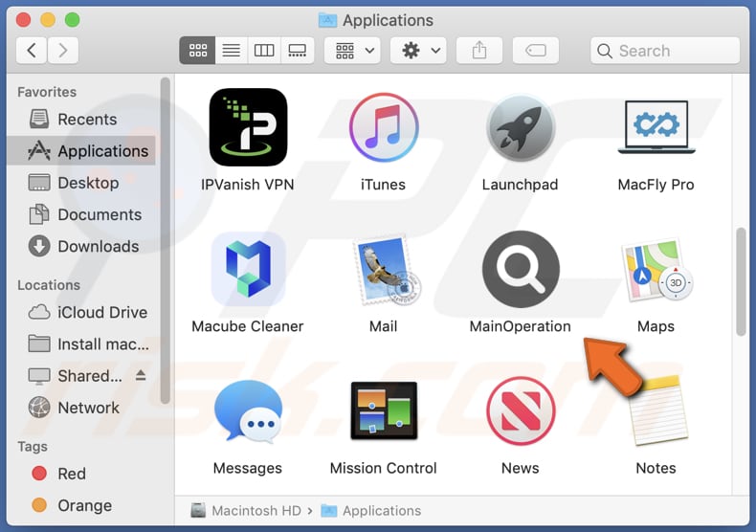The image size is (756, 532).
Task: Select the Launchpad rocket icon
Action: click(521, 127)
